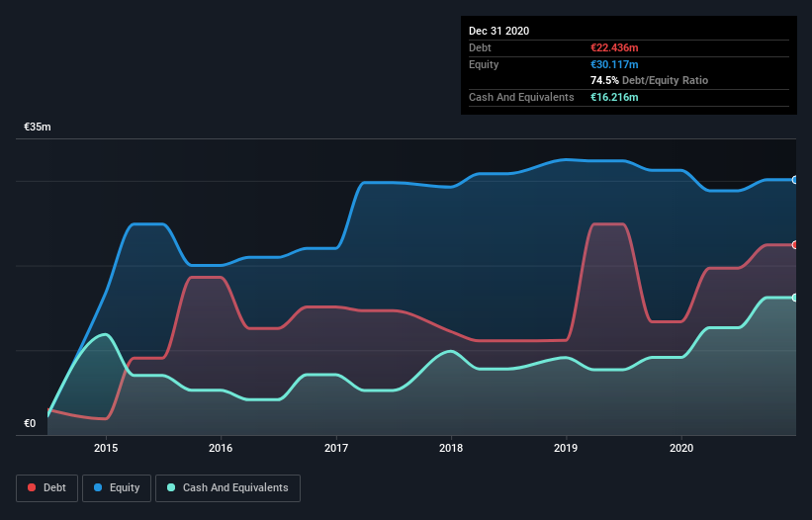Click the €0 y-axis label
Screen dimensions: 812x520
point(30,423)
